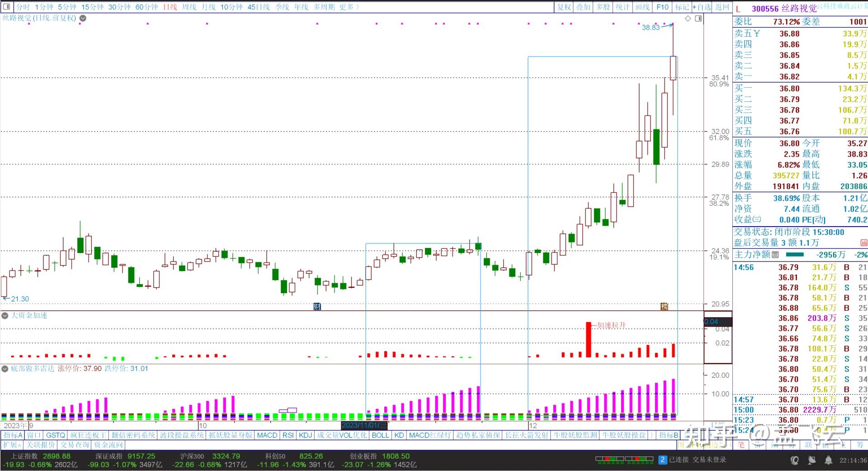Viewport: 868px width, 471px height.
Task: Open the chart title dropdown beside 丝路视觉
Action: click(83, 18)
